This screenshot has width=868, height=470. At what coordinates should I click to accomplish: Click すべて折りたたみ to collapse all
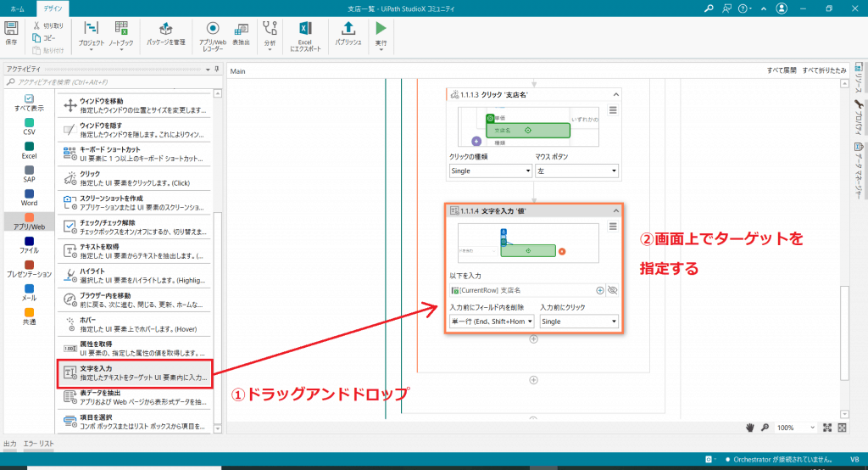(824, 71)
